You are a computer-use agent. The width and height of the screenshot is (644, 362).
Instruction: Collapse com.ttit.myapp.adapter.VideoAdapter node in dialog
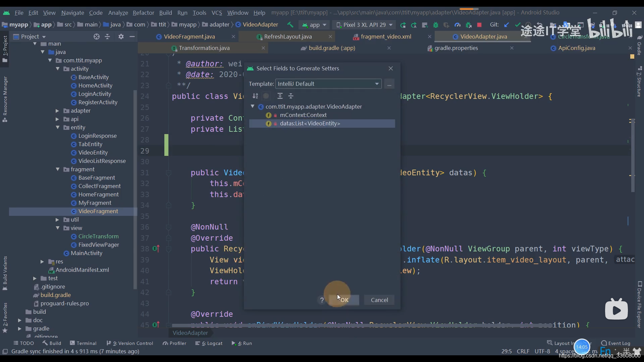click(253, 106)
